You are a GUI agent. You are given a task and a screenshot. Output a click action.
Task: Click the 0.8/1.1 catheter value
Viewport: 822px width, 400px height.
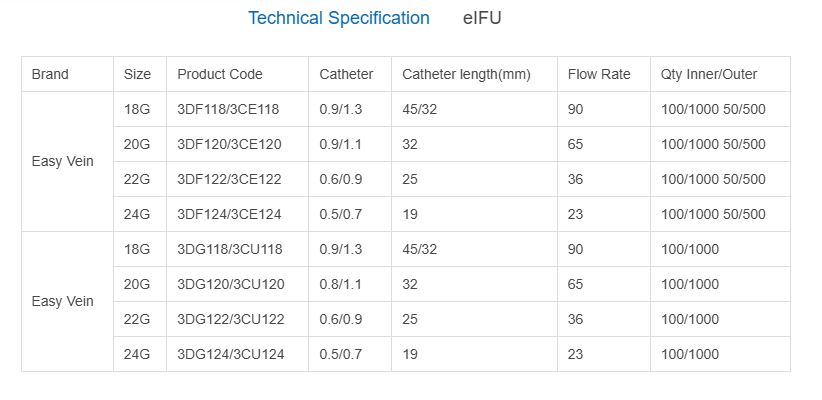click(x=341, y=284)
